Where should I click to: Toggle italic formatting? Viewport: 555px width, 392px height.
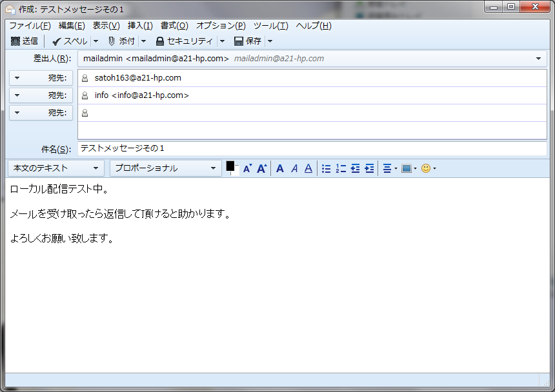click(294, 169)
